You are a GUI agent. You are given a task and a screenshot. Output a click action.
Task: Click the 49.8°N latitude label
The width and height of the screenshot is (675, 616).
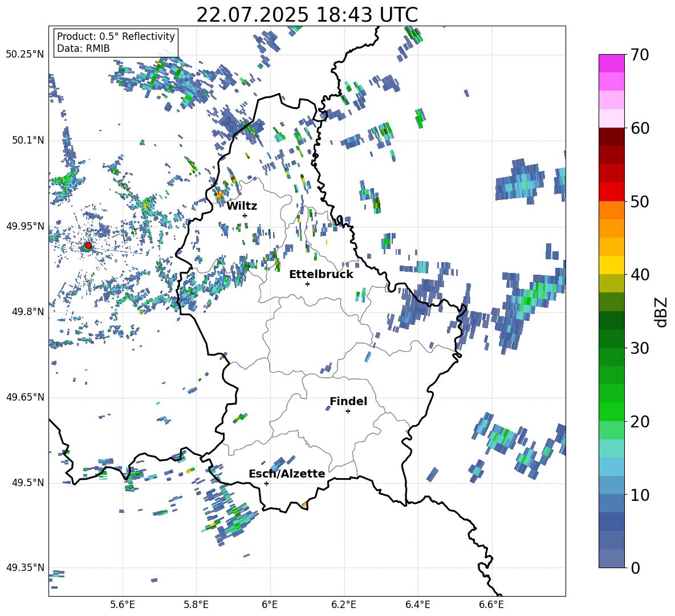pyautogui.click(x=27, y=312)
